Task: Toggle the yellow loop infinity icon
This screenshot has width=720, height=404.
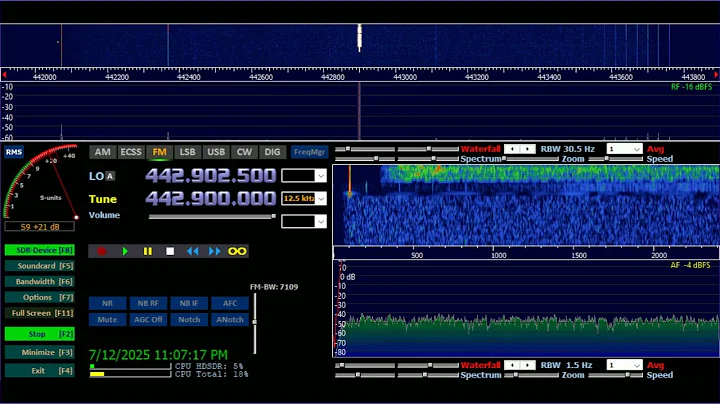Action: click(x=237, y=251)
